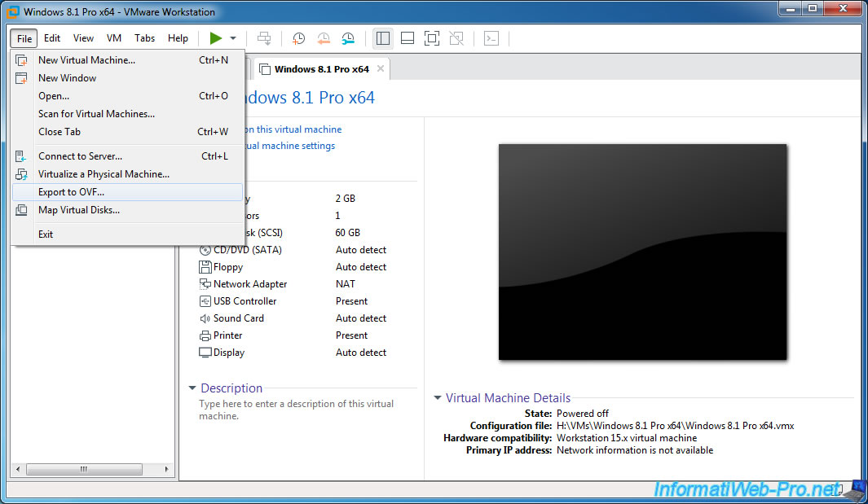Maximize the VMware Workstation window
This screenshot has height=504, width=868.
[x=812, y=8]
